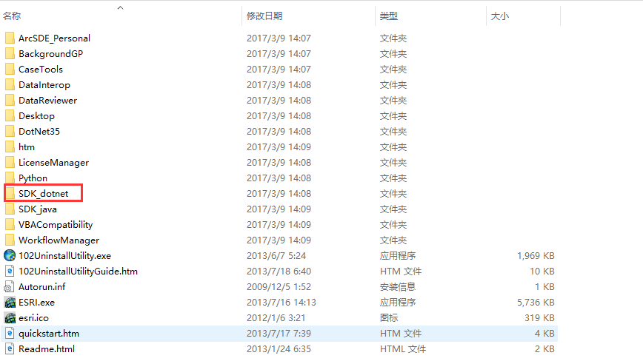Select the DataInterop folder name

44,85
